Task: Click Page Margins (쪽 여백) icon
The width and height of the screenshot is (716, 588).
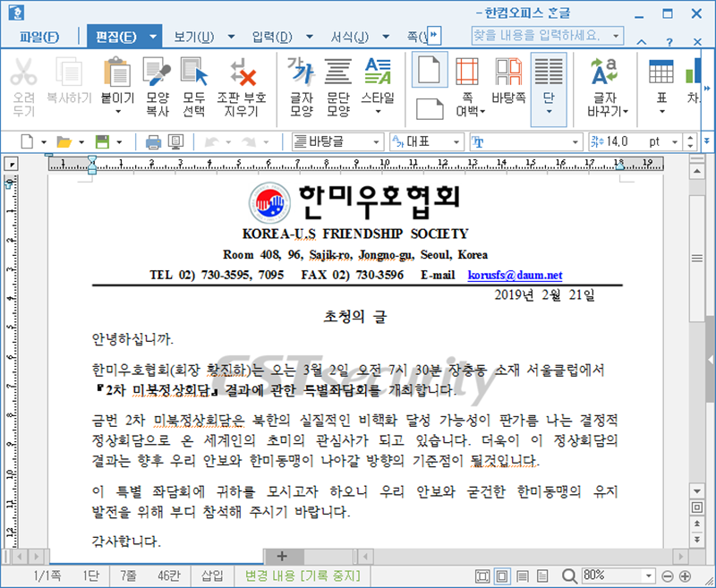Action: [466, 72]
